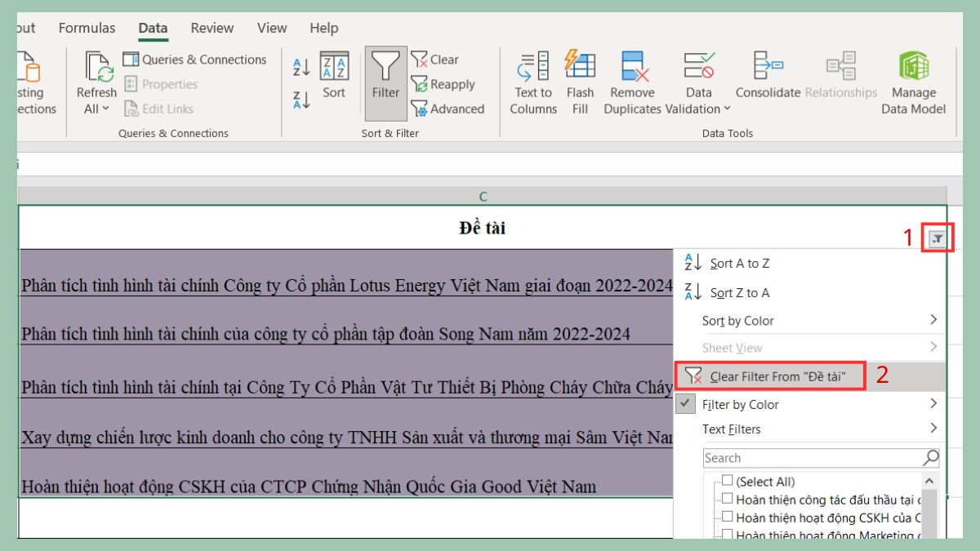980x551 pixels.
Task: Tick the checkbox for 'Hoàn thiện hoạt động CSKH'
Action: (727, 516)
